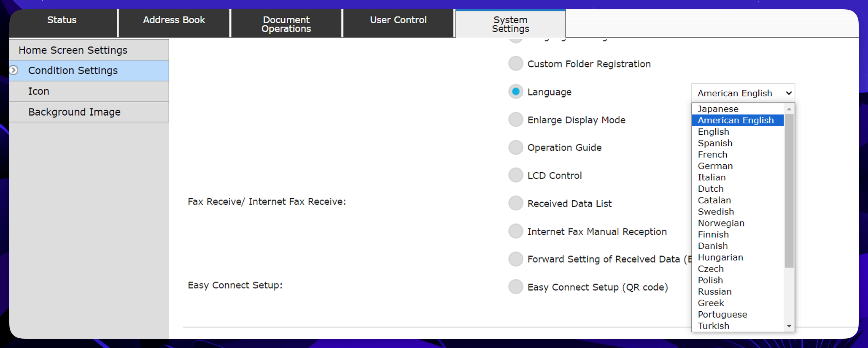
Task: Pick Italian in the language list
Action: click(x=738, y=177)
